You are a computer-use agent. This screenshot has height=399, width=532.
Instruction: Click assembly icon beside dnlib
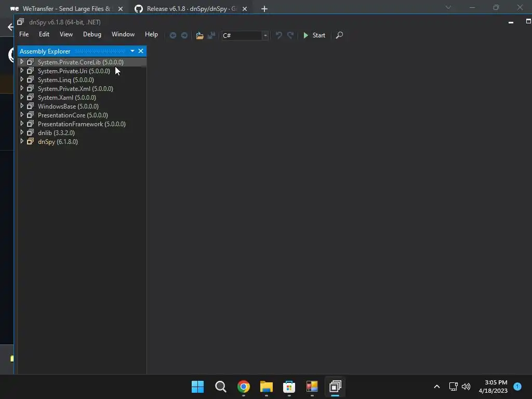pos(31,132)
